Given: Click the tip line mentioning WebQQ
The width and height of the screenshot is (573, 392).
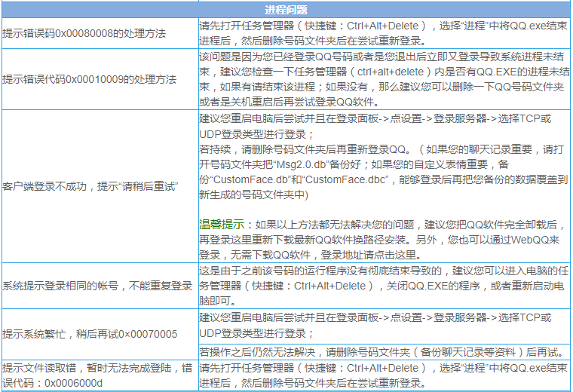Looking at the screenshot, I should [382, 240].
